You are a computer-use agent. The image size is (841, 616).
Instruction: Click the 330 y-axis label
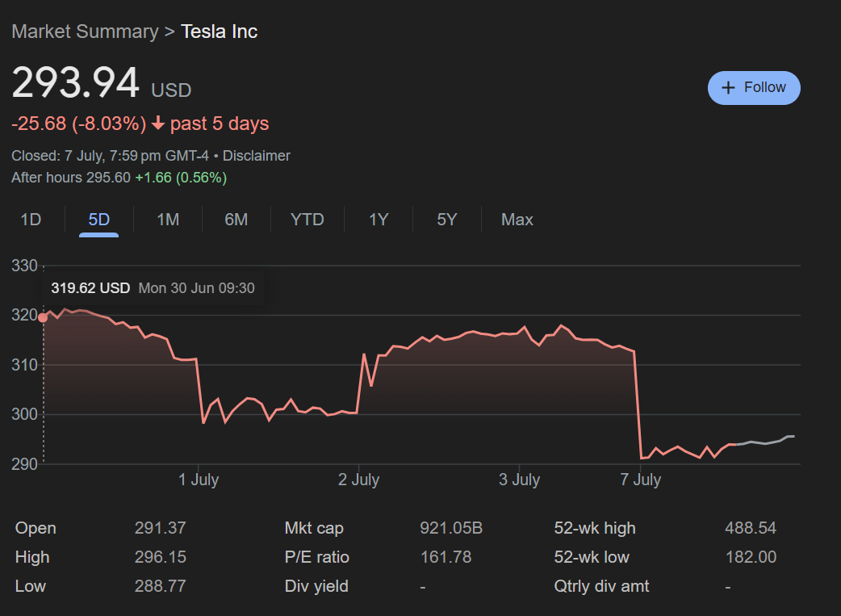click(x=24, y=266)
